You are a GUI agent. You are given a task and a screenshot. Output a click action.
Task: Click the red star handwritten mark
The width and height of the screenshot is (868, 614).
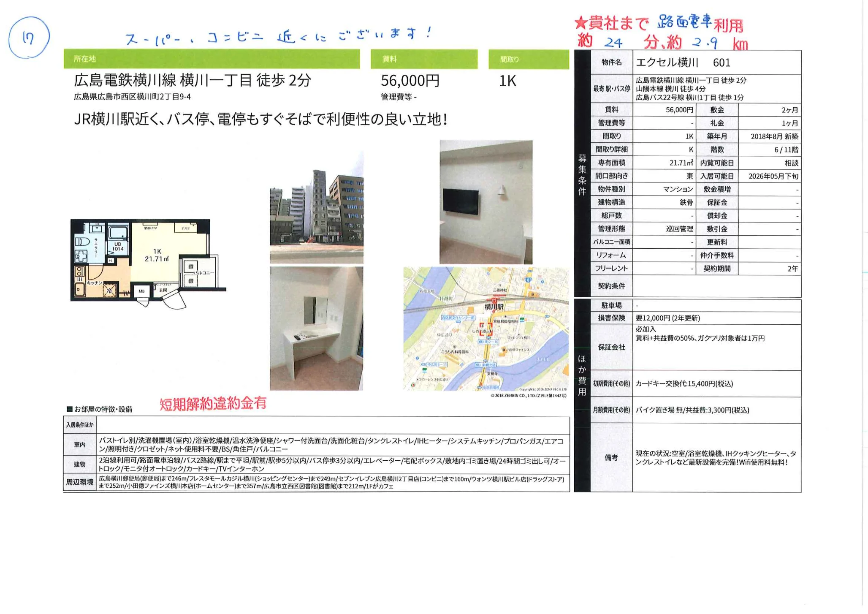581,23
